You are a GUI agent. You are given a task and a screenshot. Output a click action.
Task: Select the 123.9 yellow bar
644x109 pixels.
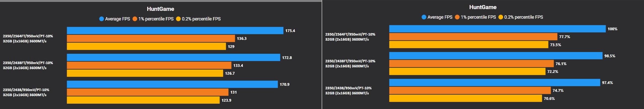pyautogui.click(x=143, y=100)
